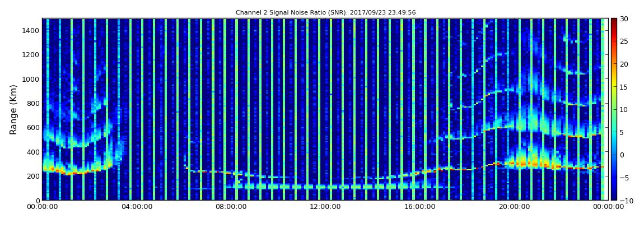
Task: Click the 12:00:00 time axis label
Action: point(325,207)
